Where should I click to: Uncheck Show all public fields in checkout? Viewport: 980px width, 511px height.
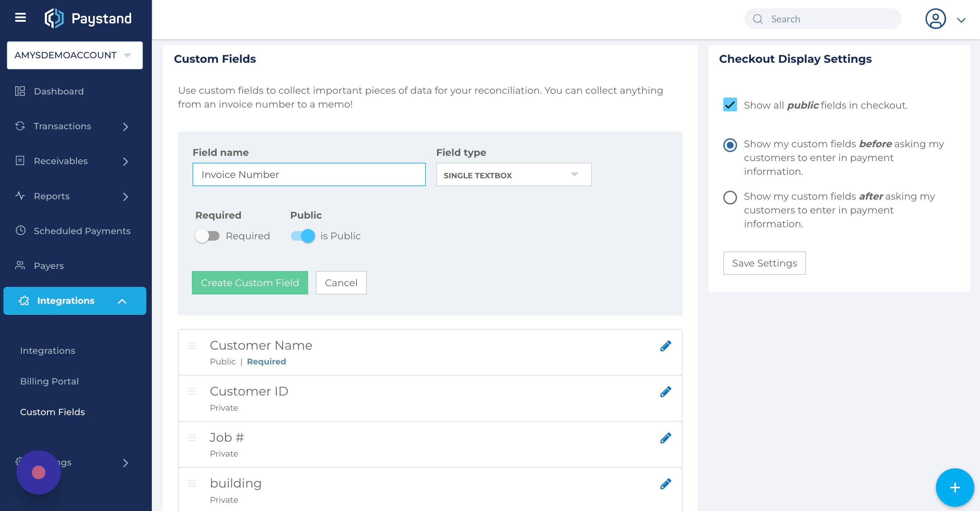(729, 104)
